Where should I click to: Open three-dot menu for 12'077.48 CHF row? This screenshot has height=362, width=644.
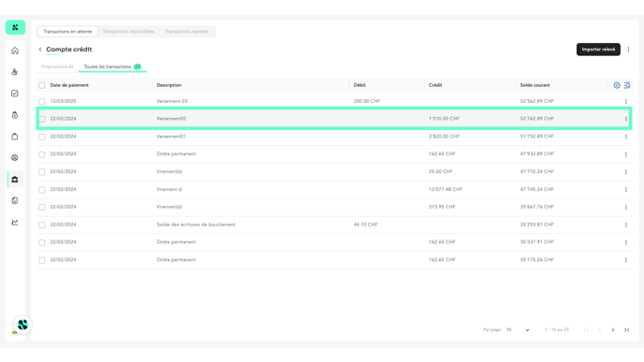click(x=626, y=190)
